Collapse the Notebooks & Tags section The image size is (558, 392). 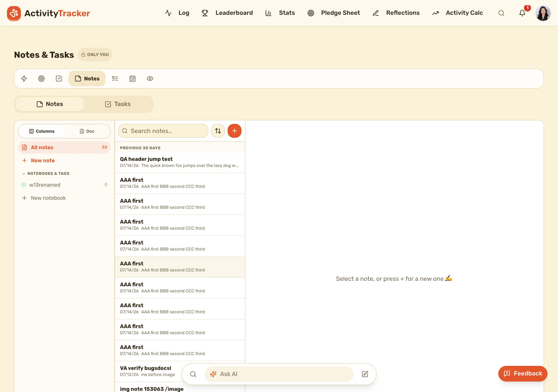click(x=45, y=174)
